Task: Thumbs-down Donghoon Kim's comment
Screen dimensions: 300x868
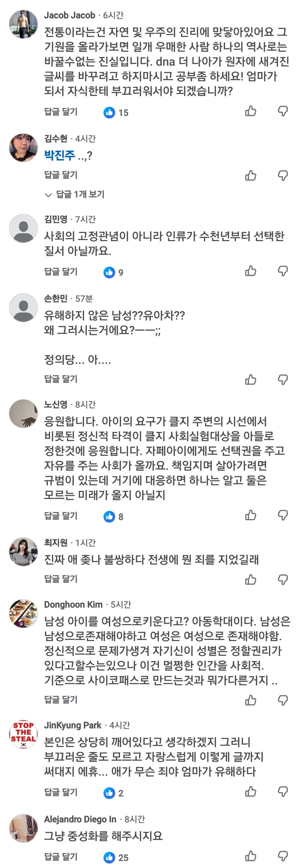Action: tap(282, 700)
